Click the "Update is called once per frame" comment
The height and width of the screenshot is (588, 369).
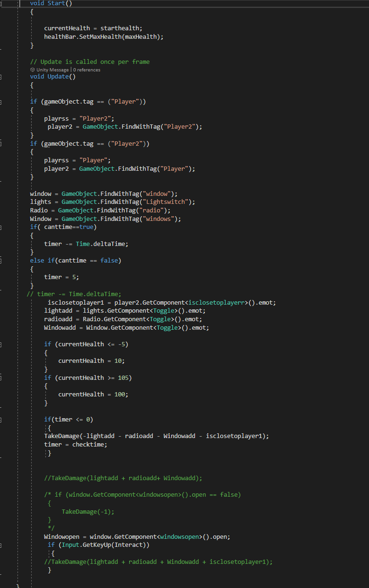coord(95,61)
